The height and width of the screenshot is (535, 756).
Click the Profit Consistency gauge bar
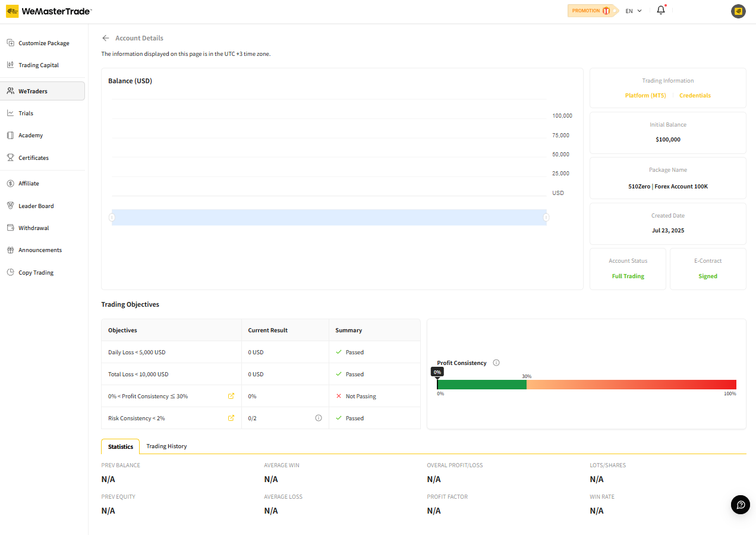click(x=587, y=385)
